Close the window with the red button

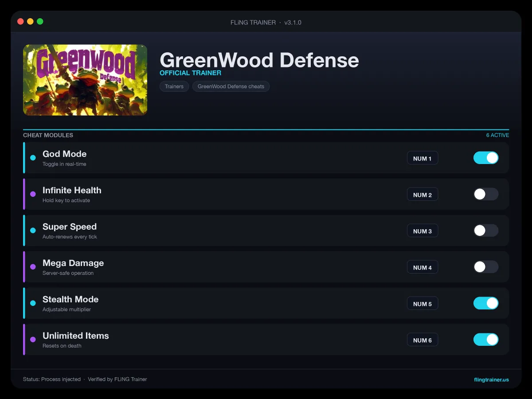(x=20, y=21)
